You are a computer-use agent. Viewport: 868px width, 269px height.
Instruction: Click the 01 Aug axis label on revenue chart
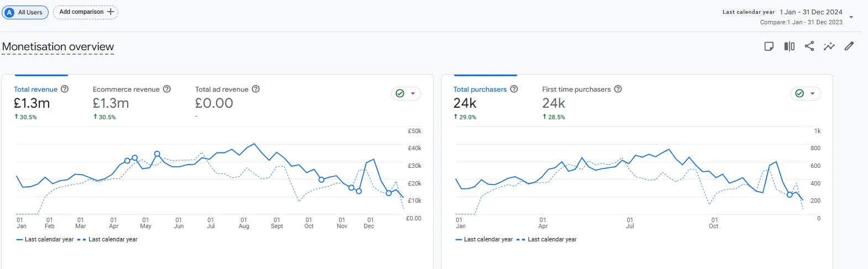point(244,223)
